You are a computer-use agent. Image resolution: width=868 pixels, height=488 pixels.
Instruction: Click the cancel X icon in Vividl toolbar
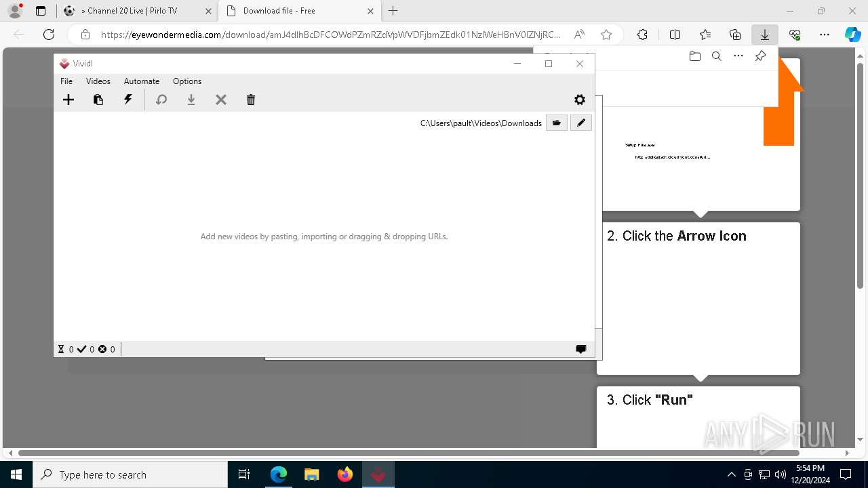221,100
